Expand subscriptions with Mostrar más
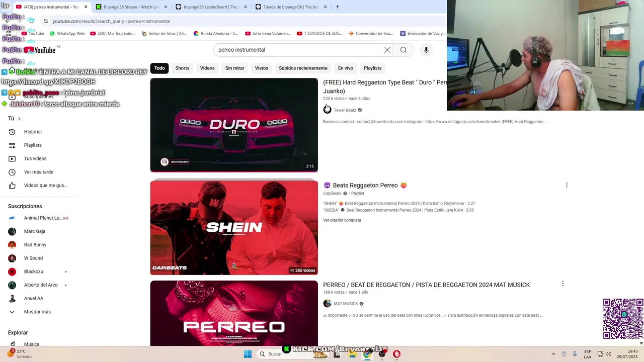644x362 pixels. [x=38, y=312]
